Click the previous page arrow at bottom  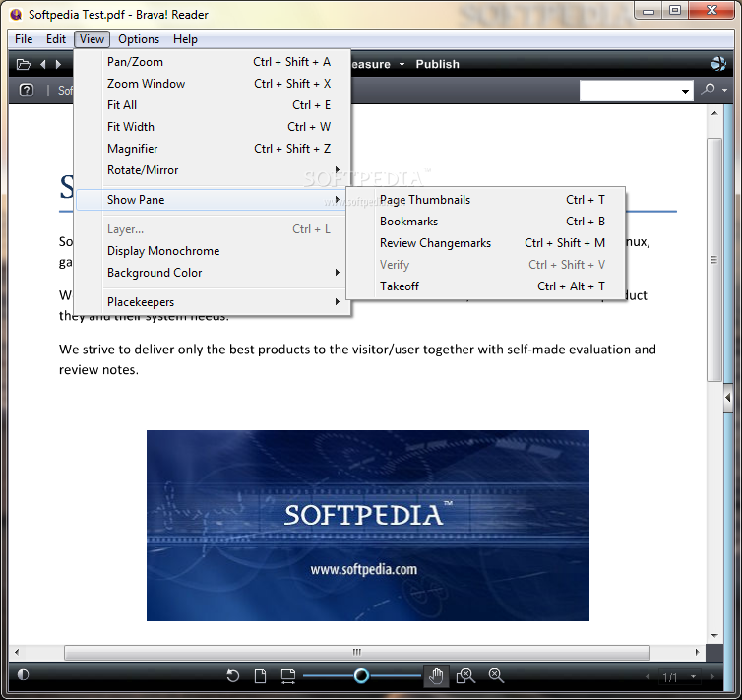click(x=648, y=676)
